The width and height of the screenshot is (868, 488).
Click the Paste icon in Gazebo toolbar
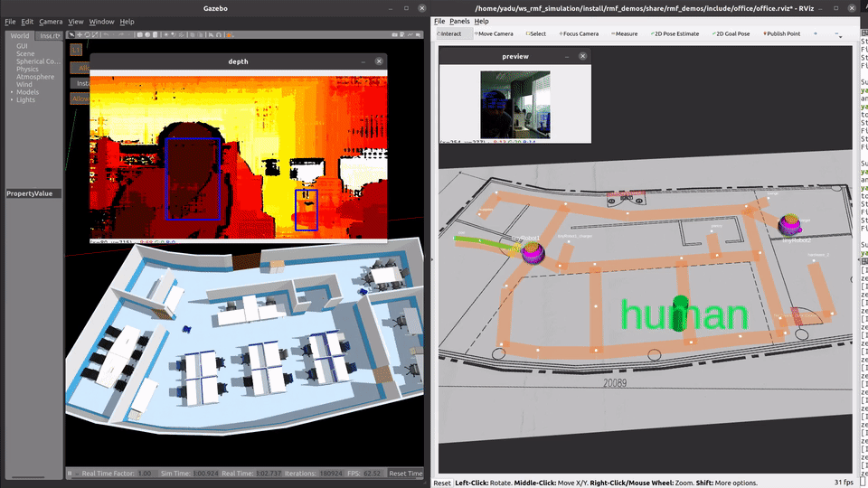201,34
